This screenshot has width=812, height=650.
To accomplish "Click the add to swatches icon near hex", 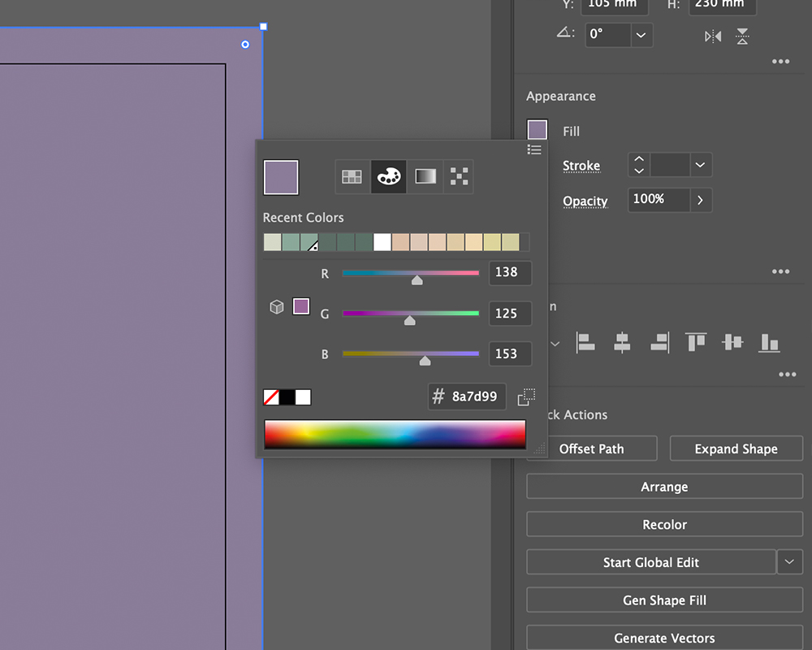I will [526, 397].
